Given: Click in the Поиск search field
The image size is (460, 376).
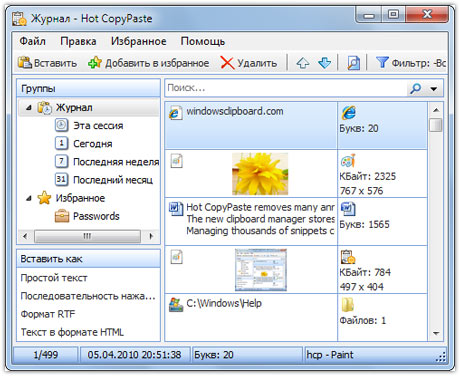Looking at the screenshot, I should 286,88.
